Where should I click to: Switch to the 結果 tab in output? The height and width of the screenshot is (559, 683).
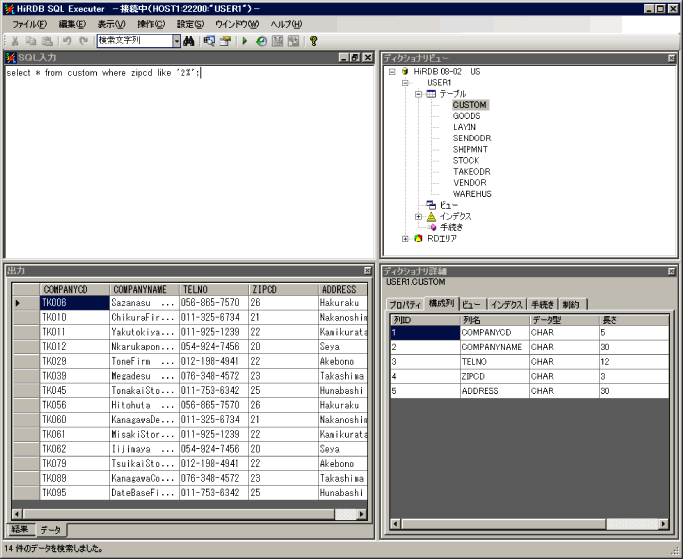[21, 529]
